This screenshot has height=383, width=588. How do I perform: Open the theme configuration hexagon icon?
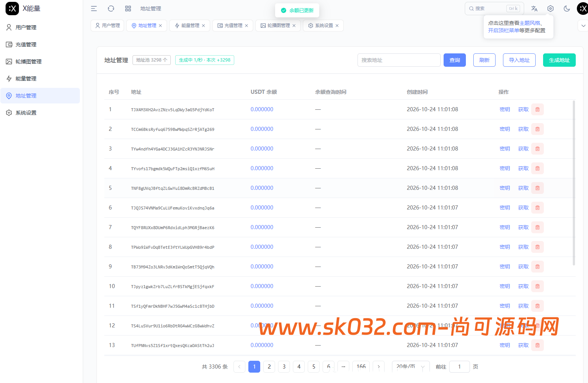(551, 9)
